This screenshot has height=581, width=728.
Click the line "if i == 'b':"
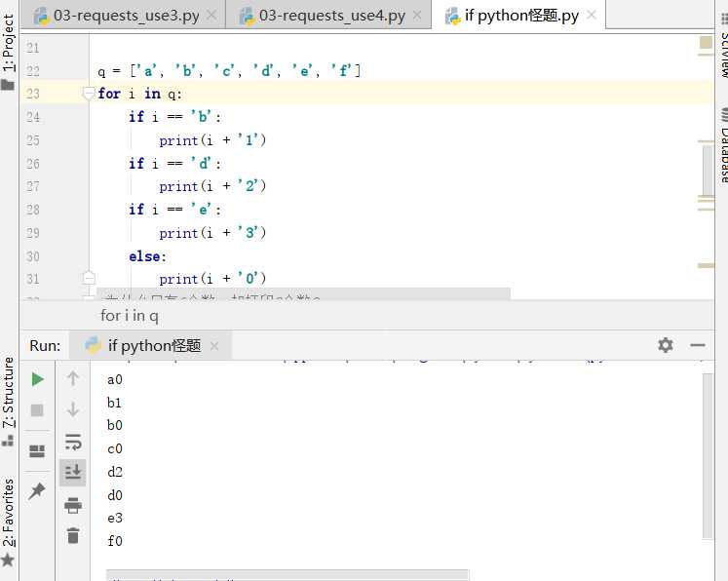(174, 117)
